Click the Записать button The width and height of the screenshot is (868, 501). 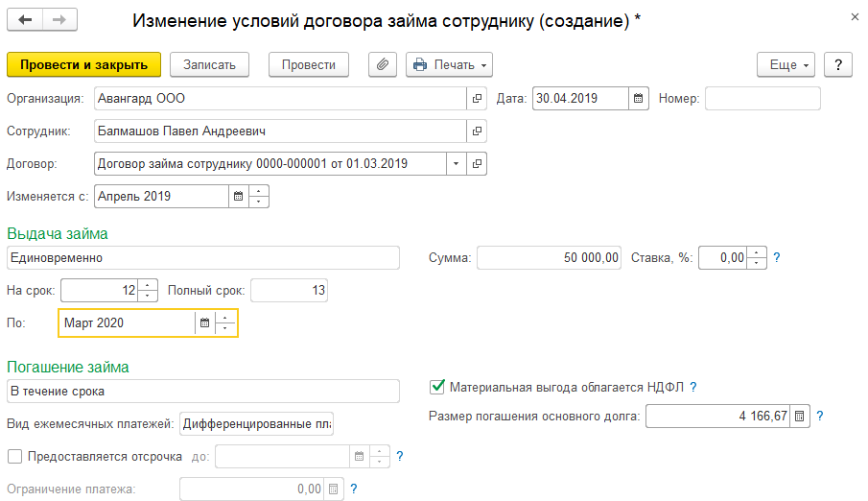tap(209, 64)
